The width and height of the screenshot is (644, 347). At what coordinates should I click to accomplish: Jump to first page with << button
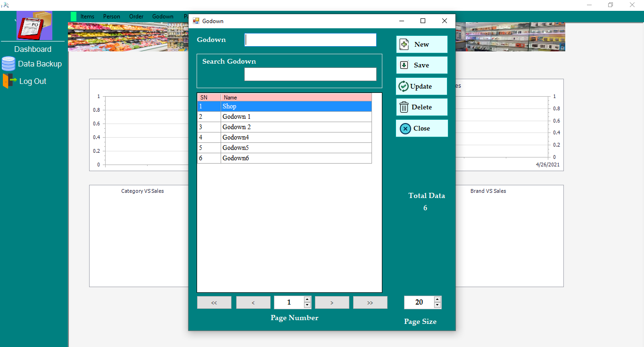[214, 303]
